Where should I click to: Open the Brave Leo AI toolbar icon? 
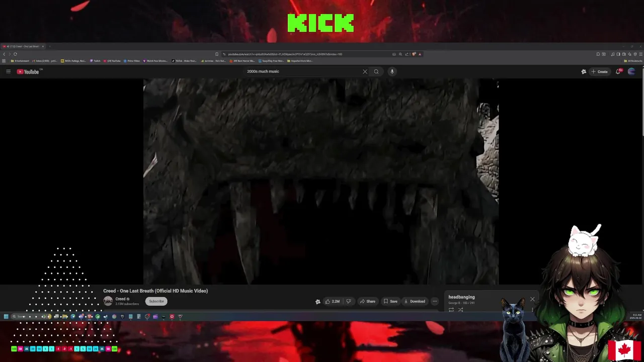629,54
